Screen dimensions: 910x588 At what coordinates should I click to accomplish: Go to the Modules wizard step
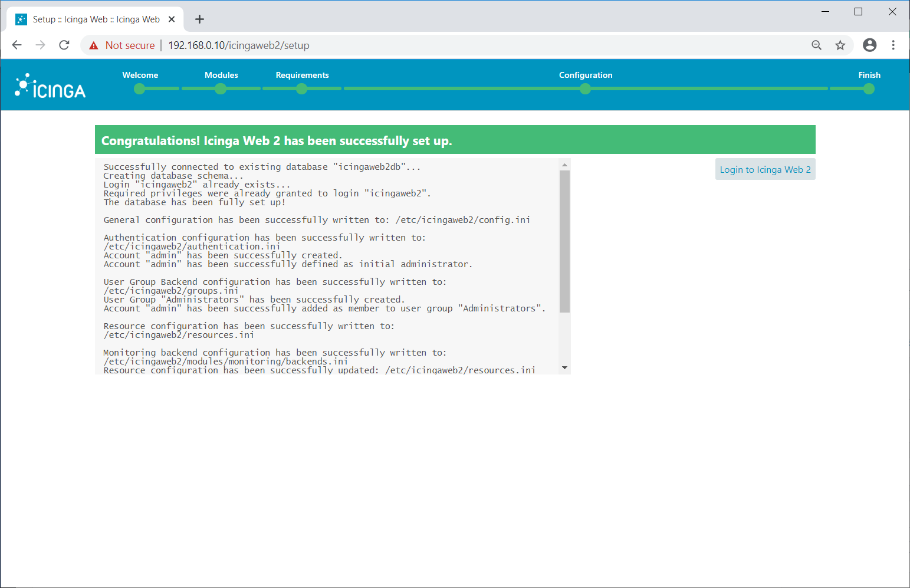(x=221, y=75)
